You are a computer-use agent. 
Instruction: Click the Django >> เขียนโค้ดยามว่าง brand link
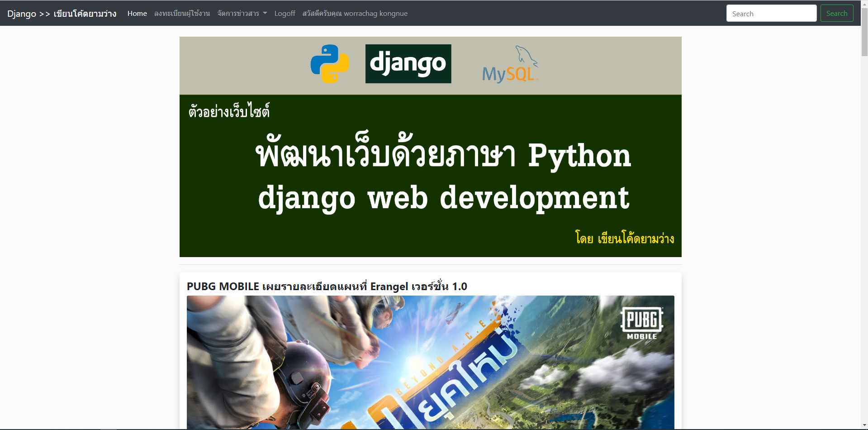click(x=62, y=14)
